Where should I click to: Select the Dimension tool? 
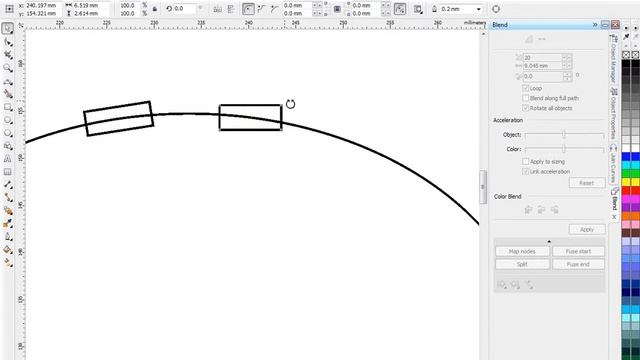pos(7,184)
